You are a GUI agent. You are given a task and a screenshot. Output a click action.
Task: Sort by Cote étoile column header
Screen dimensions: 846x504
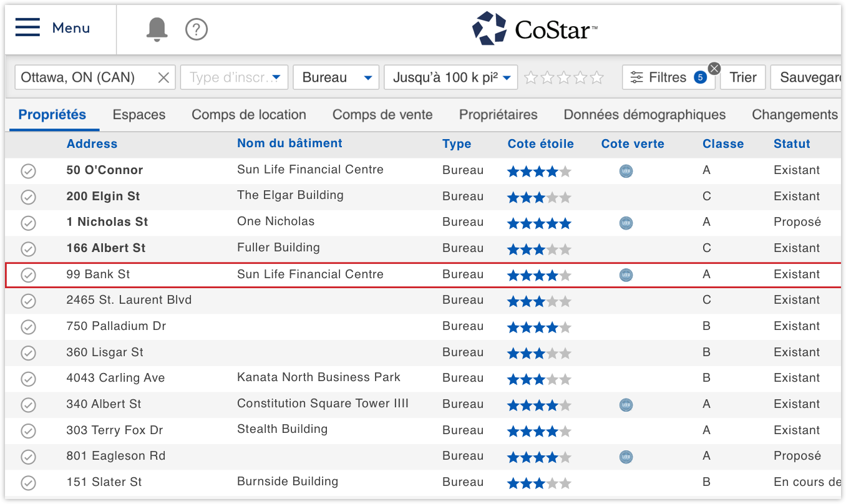(540, 143)
